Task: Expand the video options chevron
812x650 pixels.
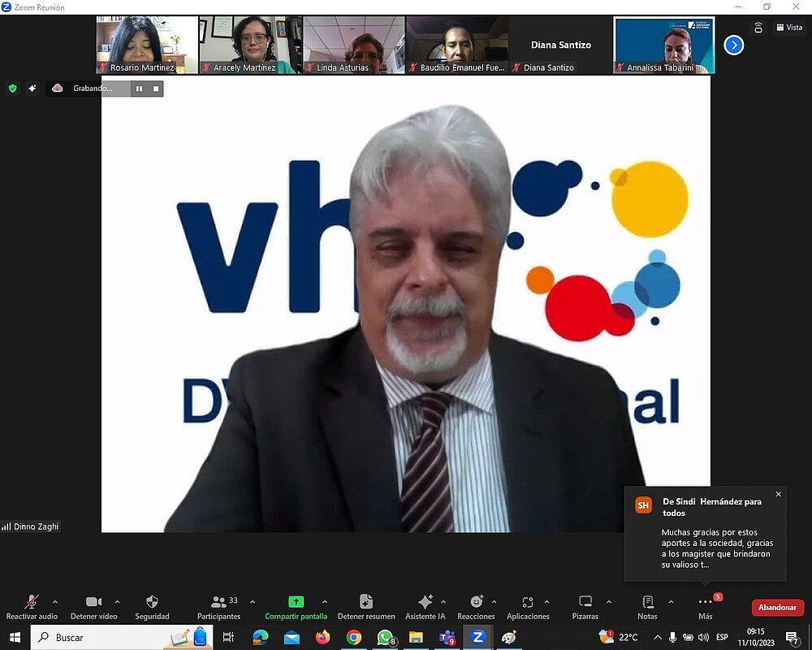Action: pyautogui.click(x=117, y=602)
